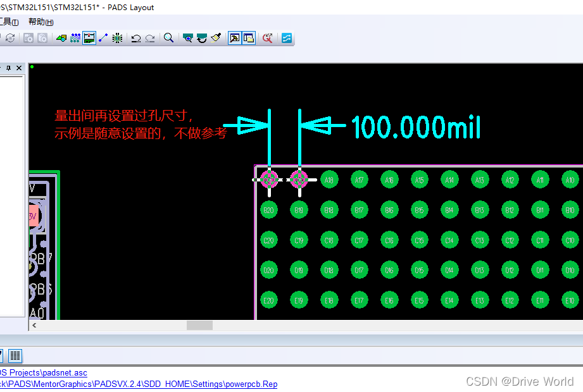Click the horizontal scrollbar left arrow
The height and width of the screenshot is (392, 583).
(x=34, y=326)
